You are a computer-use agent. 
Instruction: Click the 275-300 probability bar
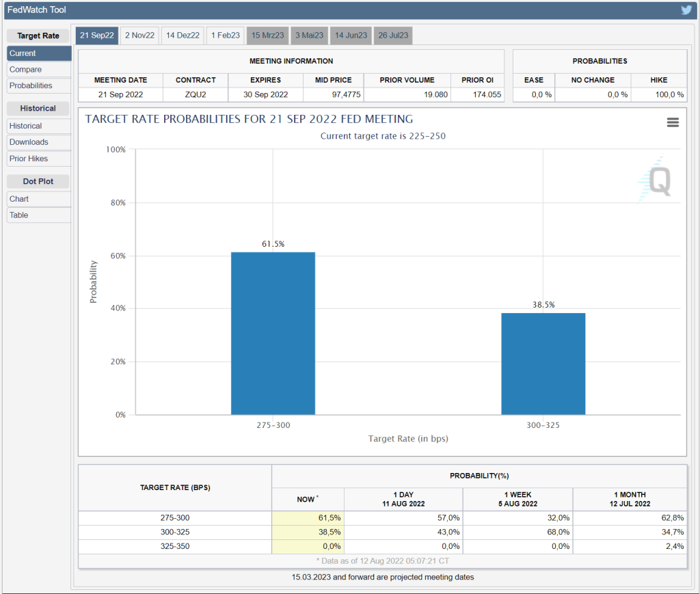click(x=273, y=333)
